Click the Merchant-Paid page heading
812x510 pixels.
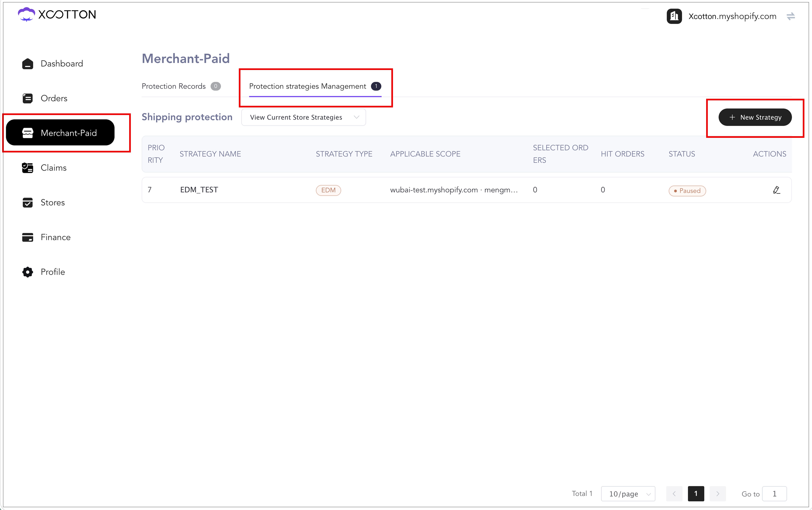[185, 58]
